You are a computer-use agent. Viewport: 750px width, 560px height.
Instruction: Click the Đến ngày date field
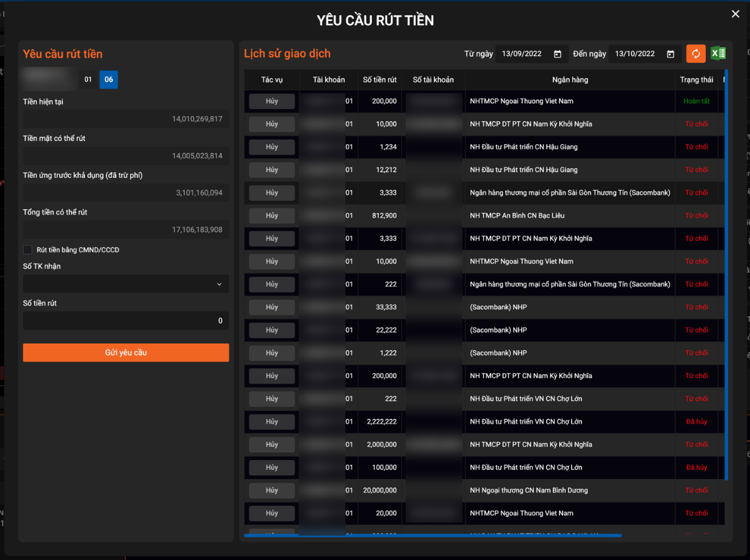[636, 54]
